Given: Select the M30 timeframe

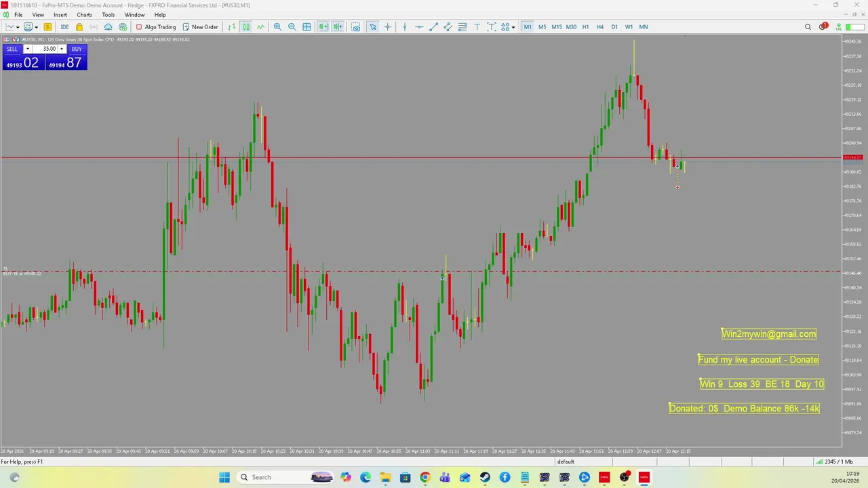Looking at the screenshot, I should [x=571, y=27].
